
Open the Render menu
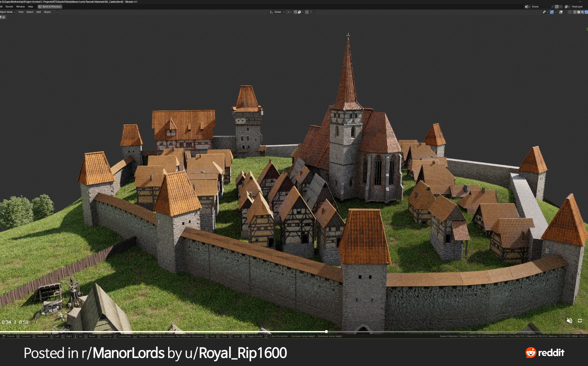pyautogui.click(x=9, y=7)
